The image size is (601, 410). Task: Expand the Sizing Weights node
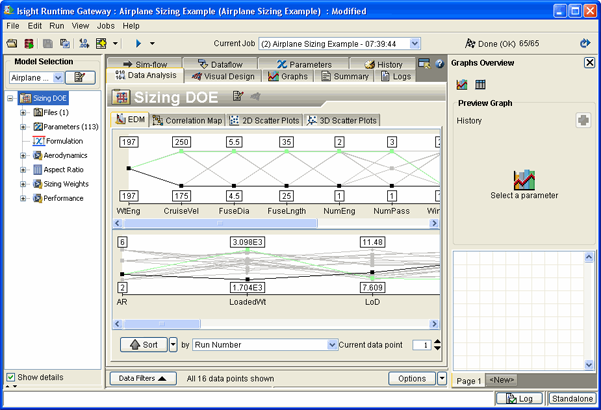point(23,184)
